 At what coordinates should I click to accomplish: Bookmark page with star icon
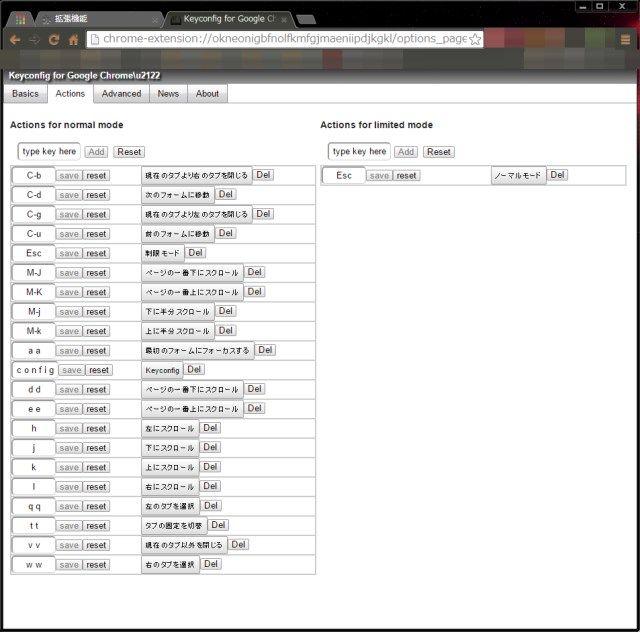click(x=475, y=39)
